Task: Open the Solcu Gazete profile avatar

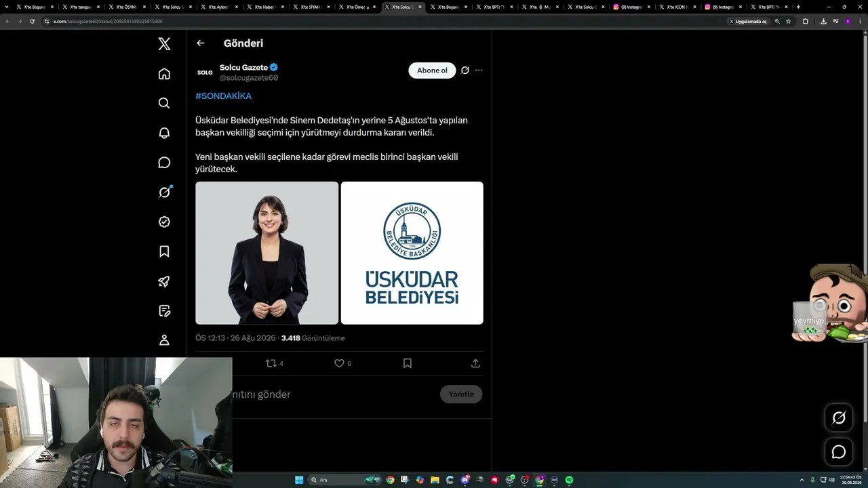Action: pyautogui.click(x=205, y=73)
